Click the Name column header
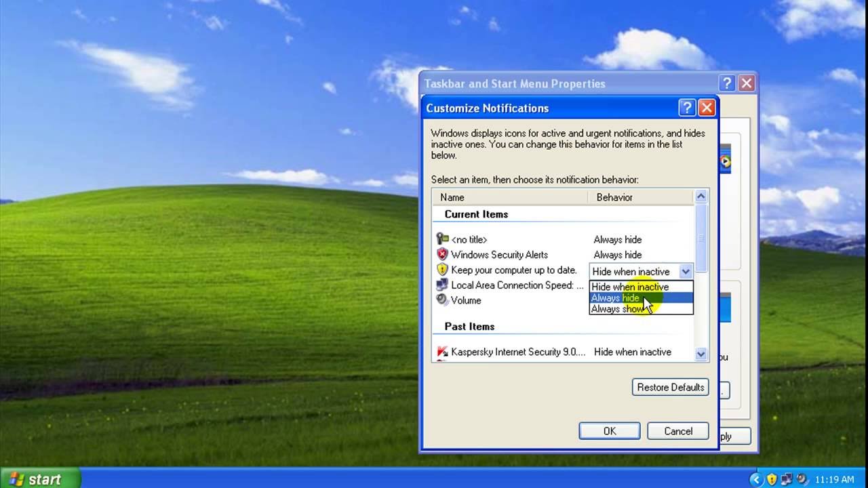This screenshot has width=868, height=488. click(510, 197)
